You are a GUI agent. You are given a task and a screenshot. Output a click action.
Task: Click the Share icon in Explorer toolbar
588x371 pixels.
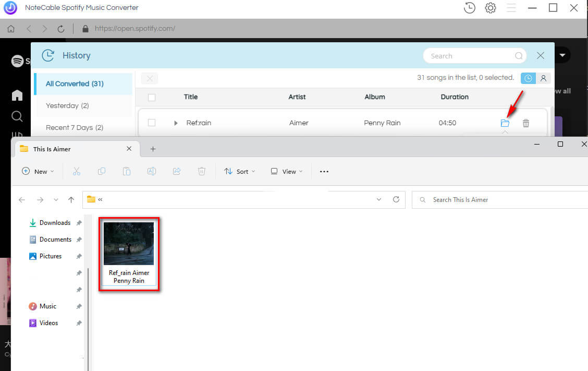[x=177, y=171]
